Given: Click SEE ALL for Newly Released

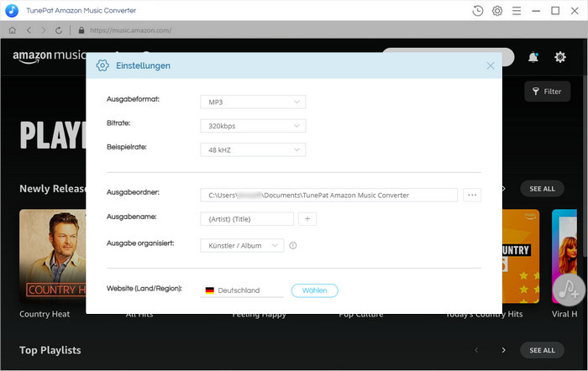Looking at the screenshot, I should pyautogui.click(x=543, y=189).
